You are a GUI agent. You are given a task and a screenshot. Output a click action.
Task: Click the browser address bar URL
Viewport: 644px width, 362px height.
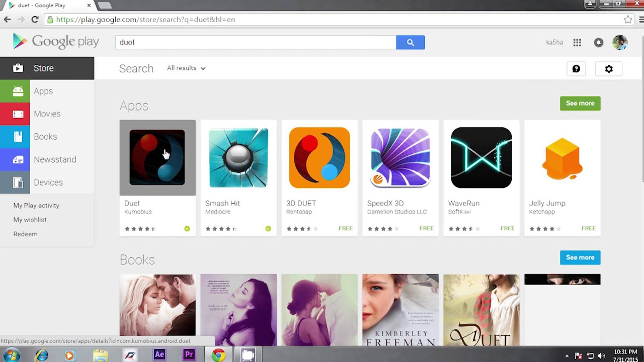145,20
